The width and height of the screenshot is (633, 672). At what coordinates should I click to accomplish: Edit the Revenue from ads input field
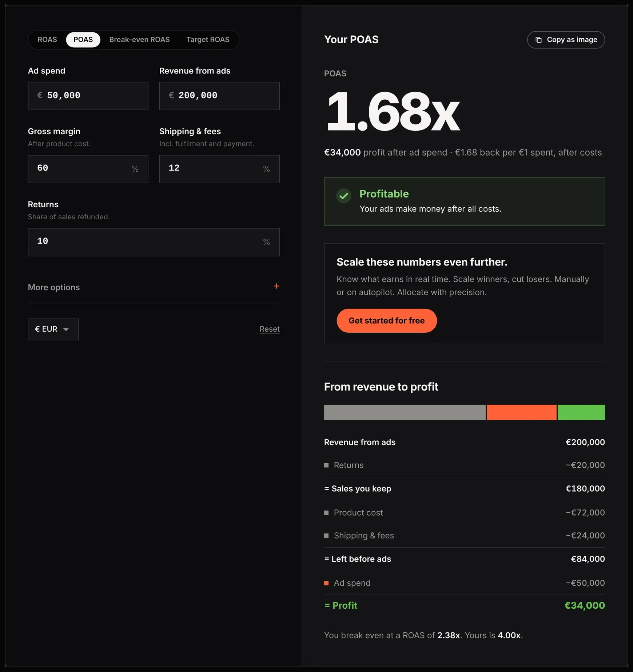coord(219,96)
